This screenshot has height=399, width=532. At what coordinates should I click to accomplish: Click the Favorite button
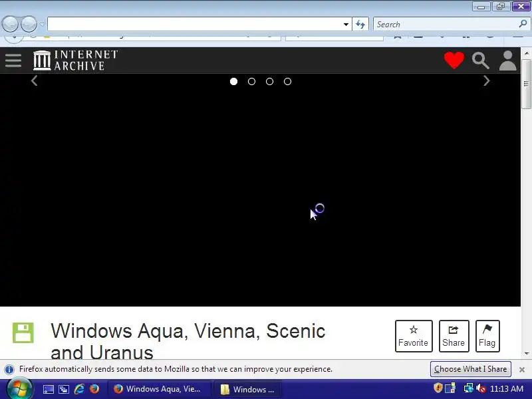click(x=414, y=336)
